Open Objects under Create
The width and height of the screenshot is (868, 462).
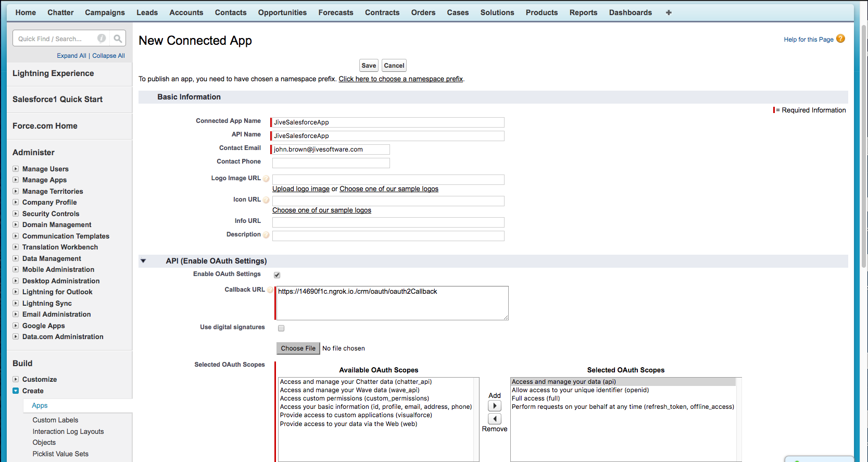pyautogui.click(x=44, y=443)
